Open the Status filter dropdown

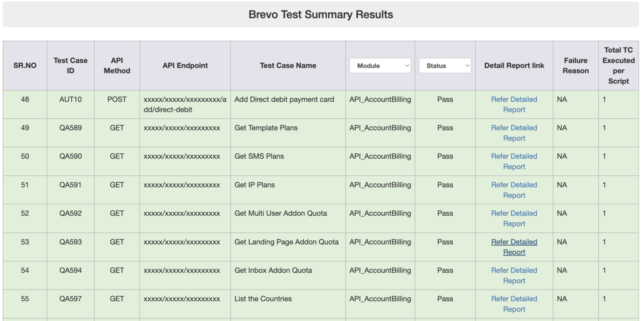444,65
